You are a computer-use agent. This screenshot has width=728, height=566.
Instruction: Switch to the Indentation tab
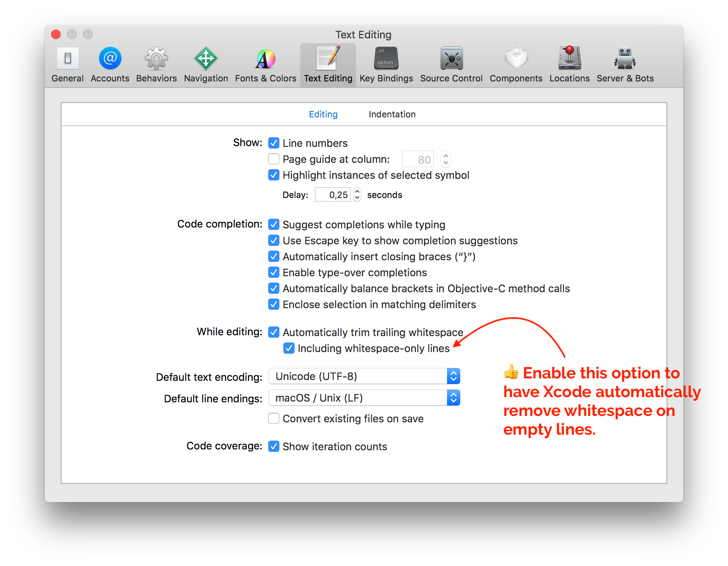392,114
